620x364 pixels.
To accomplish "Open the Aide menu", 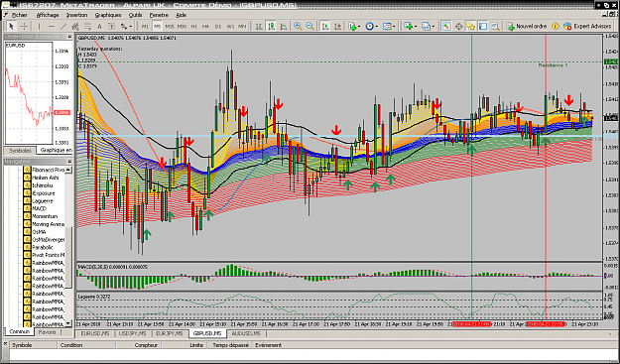I will tap(182, 15).
